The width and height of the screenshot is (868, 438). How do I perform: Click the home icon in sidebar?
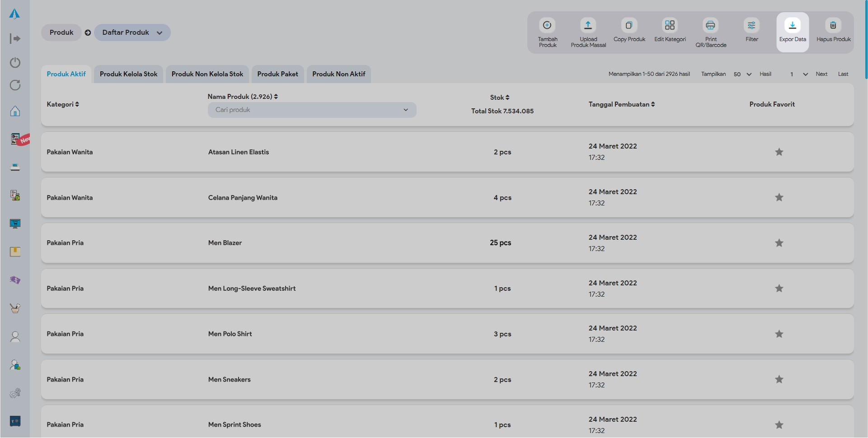(x=15, y=111)
